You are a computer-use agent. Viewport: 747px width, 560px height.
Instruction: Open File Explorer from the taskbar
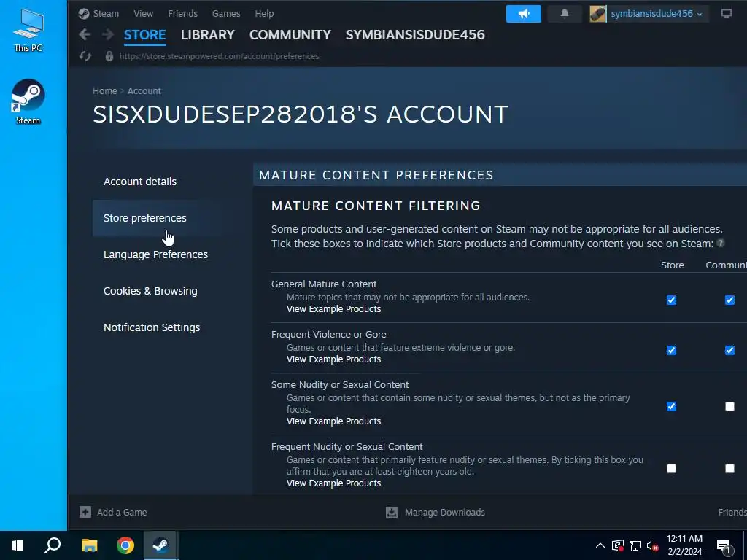89,545
